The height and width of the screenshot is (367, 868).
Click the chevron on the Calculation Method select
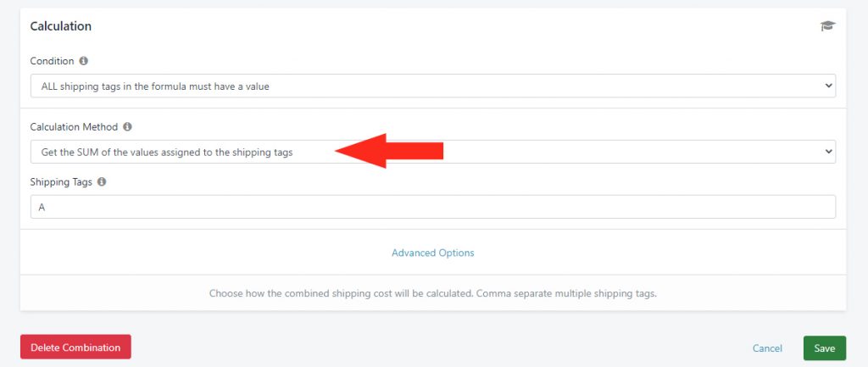point(828,152)
